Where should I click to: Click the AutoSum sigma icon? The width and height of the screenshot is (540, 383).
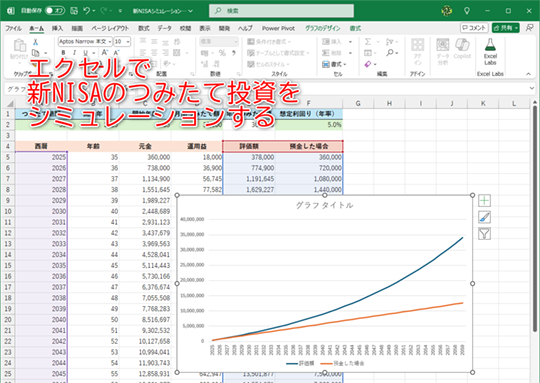(x=368, y=42)
